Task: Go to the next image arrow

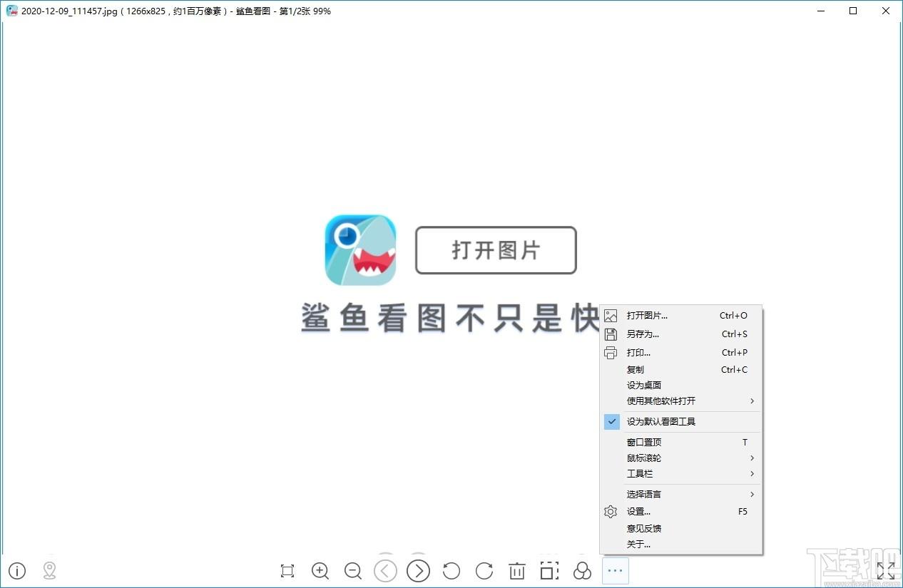Action: (419, 571)
